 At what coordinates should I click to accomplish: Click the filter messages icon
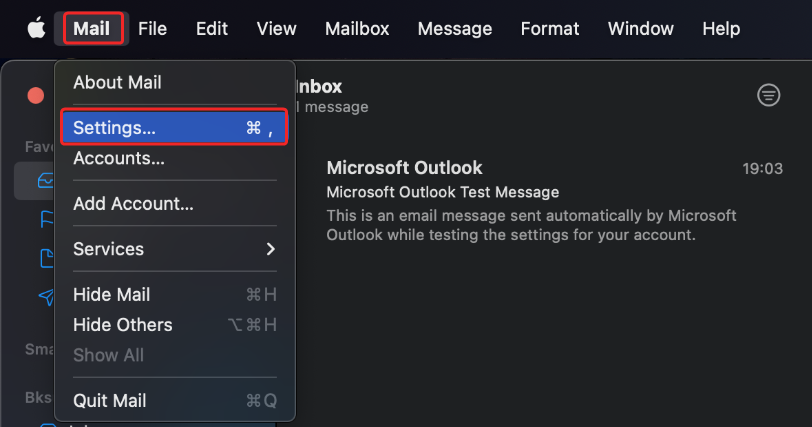click(x=768, y=95)
